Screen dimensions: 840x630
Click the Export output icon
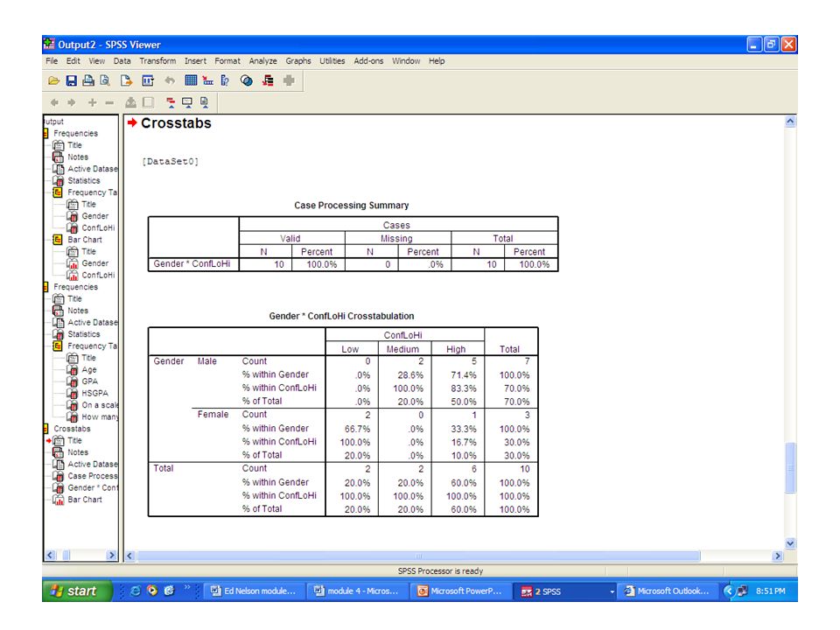pyautogui.click(x=126, y=80)
